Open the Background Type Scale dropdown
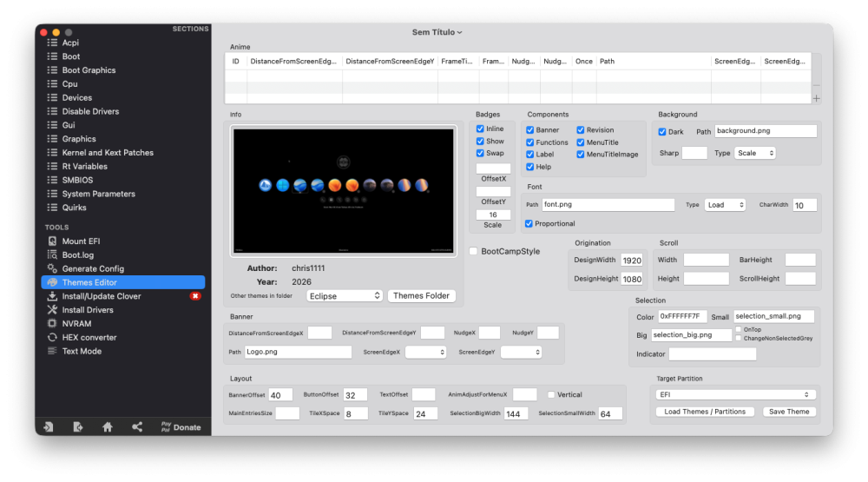868x482 pixels. (755, 153)
